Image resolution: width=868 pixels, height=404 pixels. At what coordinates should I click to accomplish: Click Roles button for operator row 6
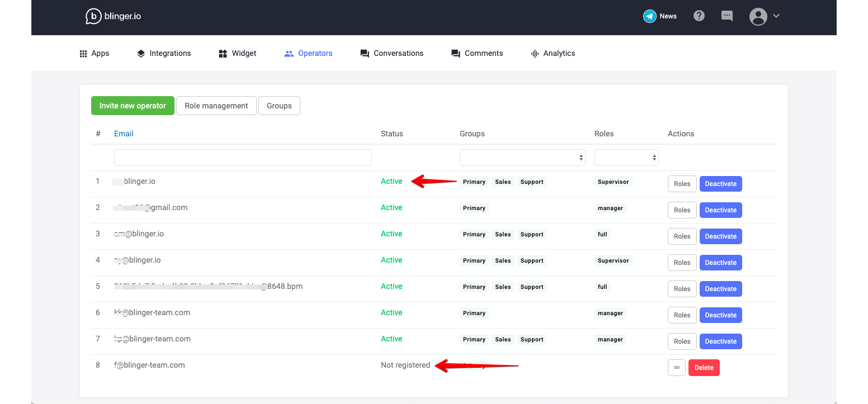(x=682, y=315)
